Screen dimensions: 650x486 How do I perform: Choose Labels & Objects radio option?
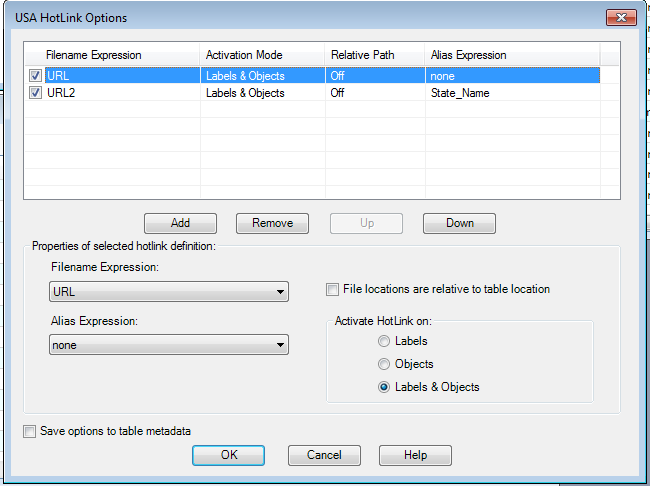click(x=384, y=387)
